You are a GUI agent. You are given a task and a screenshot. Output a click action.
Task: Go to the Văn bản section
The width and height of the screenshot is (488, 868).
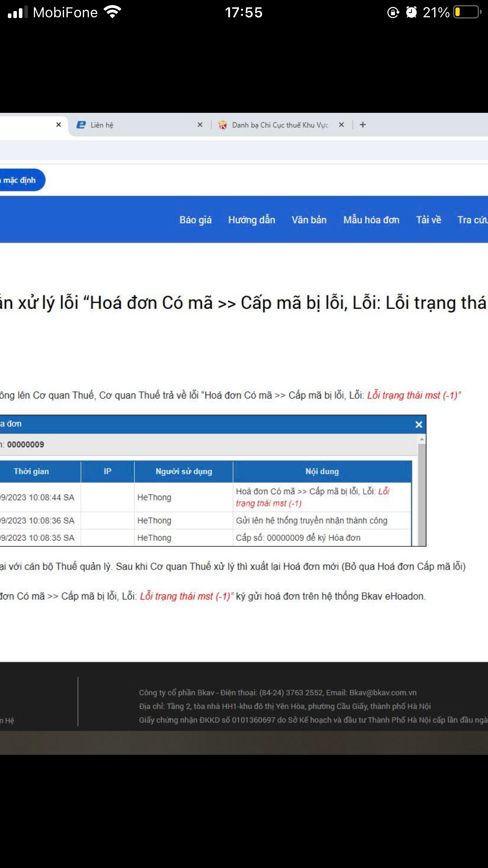pyautogui.click(x=309, y=220)
